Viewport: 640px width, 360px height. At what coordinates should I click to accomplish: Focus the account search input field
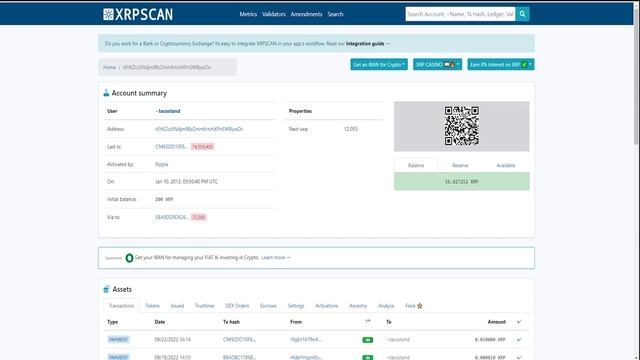coord(460,14)
